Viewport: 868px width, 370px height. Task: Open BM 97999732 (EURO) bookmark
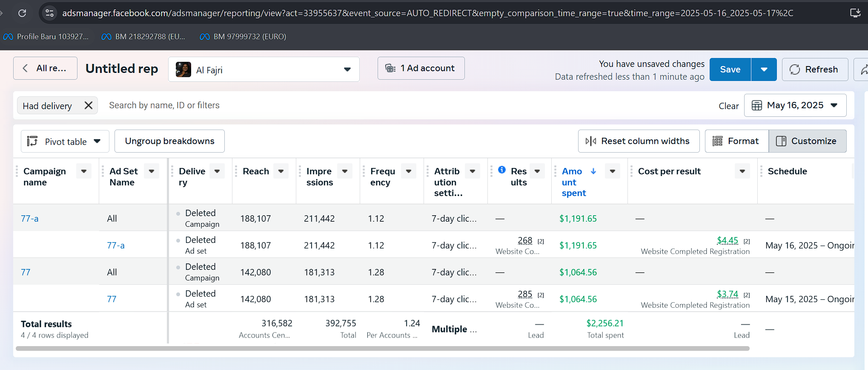243,37
